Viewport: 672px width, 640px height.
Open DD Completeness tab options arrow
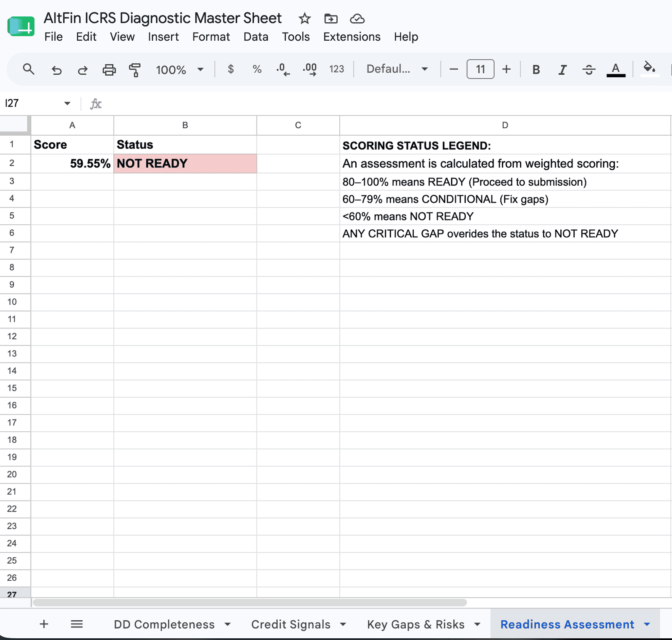coord(228,624)
